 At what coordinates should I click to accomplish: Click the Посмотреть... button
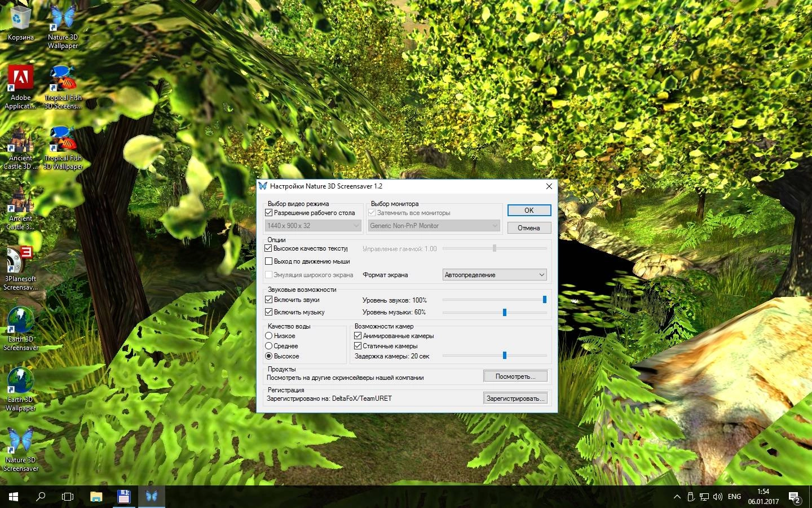point(515,376)
